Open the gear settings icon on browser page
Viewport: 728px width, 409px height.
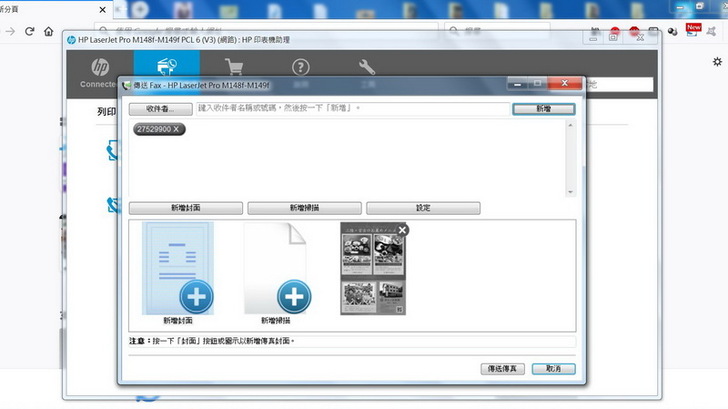pos(717,62)
